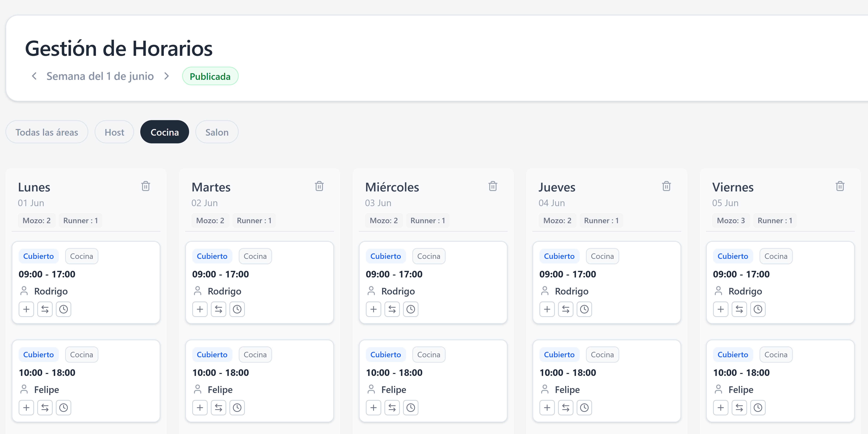Viewport: 868px width, 434px height.
Task: Click Semana del 1 de junio label
Action: [x=100, y=76]
